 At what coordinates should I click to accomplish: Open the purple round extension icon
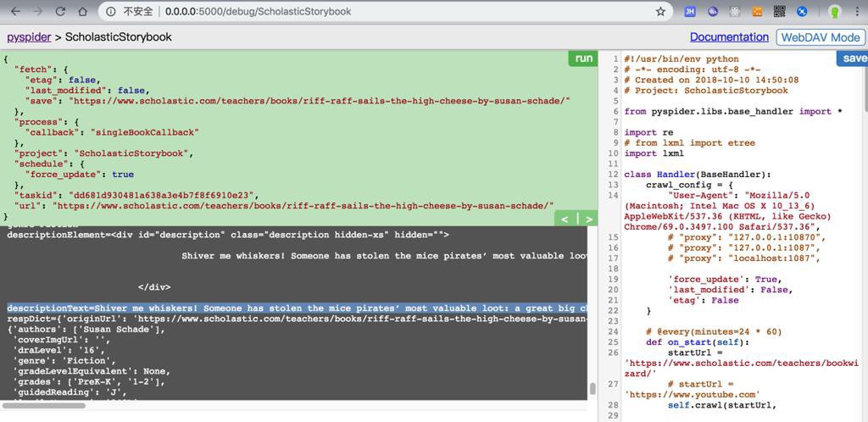tap(714, 11)
